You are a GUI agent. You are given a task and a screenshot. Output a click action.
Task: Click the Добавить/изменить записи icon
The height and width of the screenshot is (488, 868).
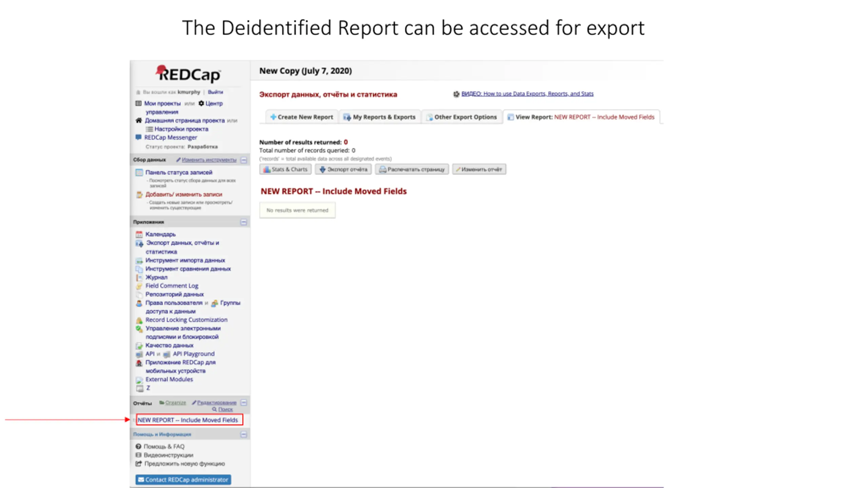pyautogui.click(x=139, y=195)
